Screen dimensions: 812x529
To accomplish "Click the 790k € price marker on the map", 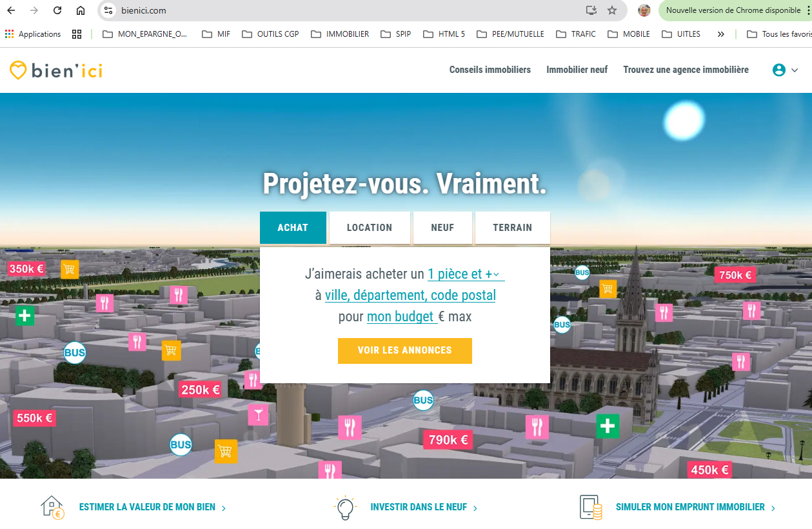I will pyautogui.click(x=448, y=439).
